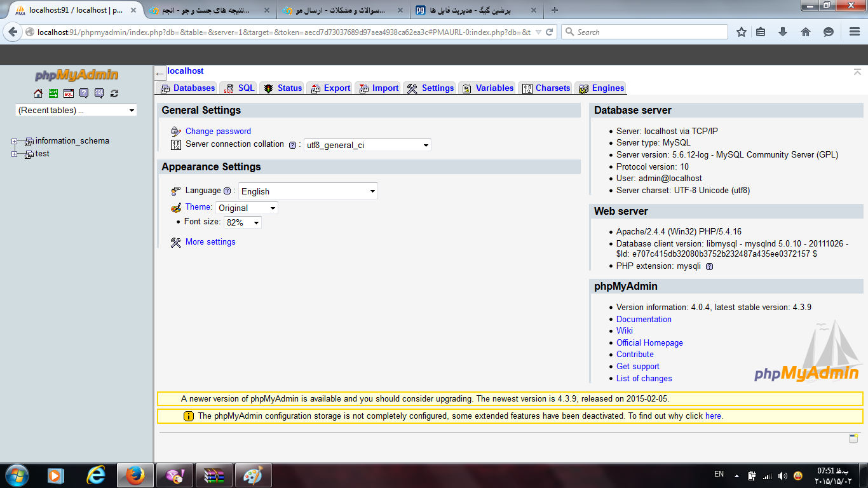
Task: Open the console window icon at bottom right
Action: [853, 438]
